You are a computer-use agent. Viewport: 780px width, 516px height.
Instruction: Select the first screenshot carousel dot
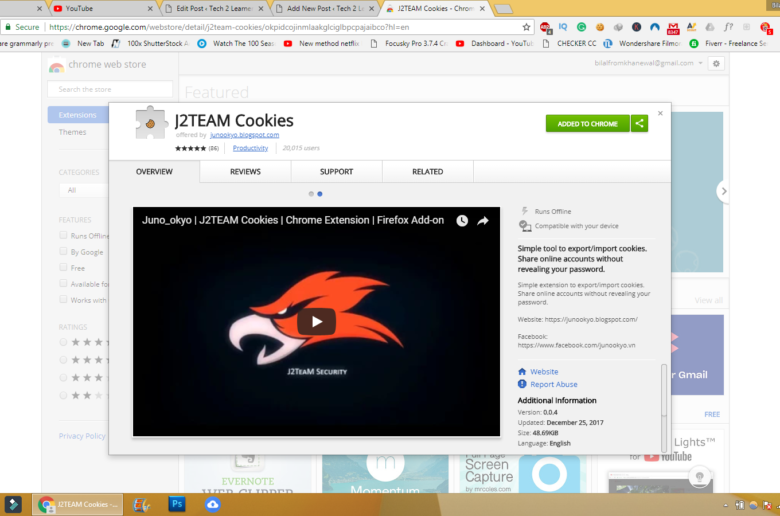311,194
